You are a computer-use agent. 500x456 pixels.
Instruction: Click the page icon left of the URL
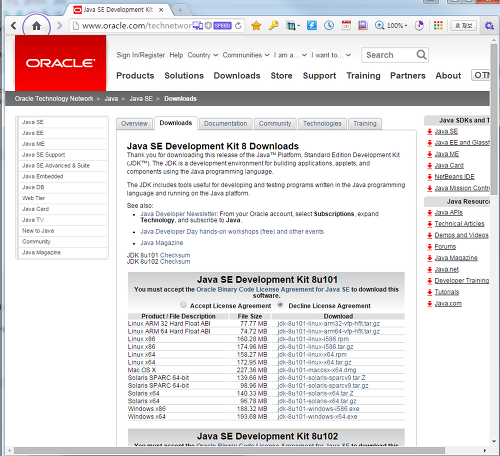point(76,26)
